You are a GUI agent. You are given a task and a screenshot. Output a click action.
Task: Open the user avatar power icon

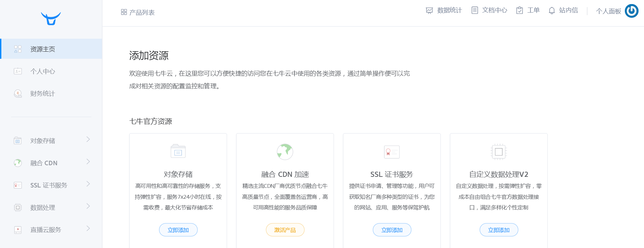tap(632, 11)
